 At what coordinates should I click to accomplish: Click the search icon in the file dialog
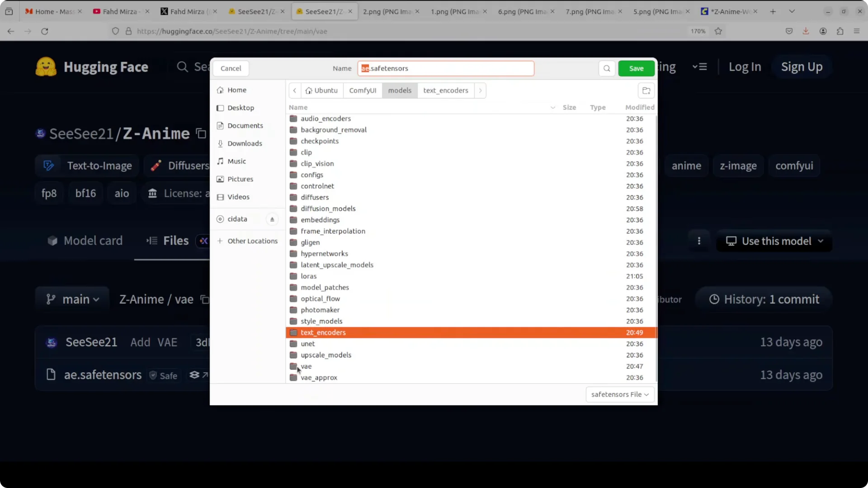tap(607, 68)
